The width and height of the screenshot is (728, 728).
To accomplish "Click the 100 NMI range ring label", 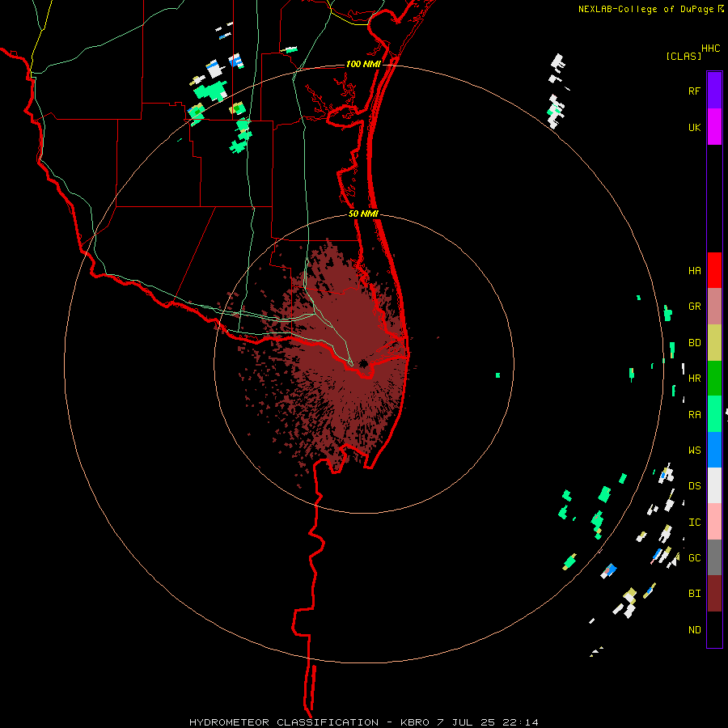I will [363, 64].
